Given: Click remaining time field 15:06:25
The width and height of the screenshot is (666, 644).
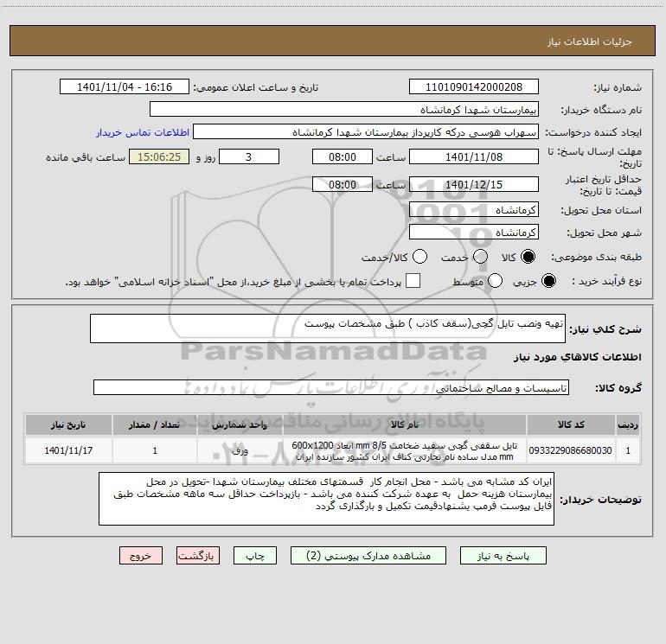Looking at the screenshot, I should [x=159, y=157].
